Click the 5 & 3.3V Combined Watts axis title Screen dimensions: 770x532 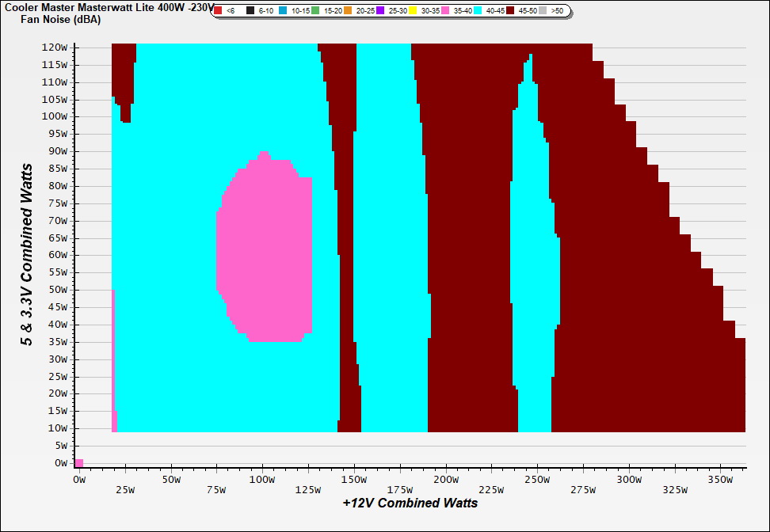click(27, 255)
